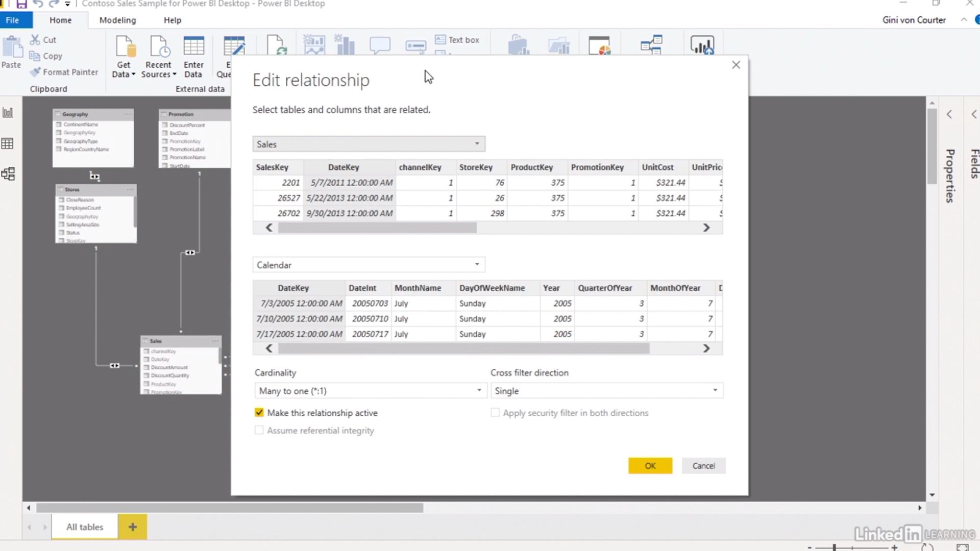The width and height of the screenshot is (980, 551).
Task: Expand the Recent Sources dropdown arrow
Action: [x=174, y=74]
